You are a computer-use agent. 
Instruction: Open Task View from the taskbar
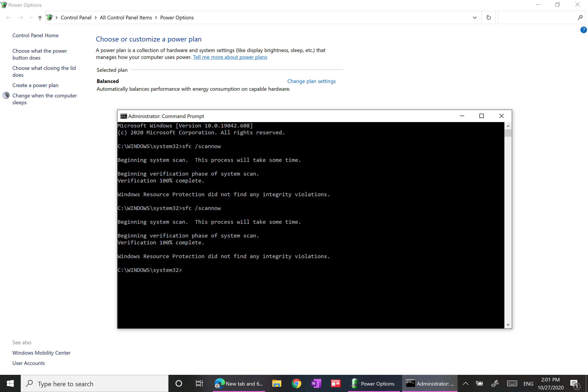point(199,383)
